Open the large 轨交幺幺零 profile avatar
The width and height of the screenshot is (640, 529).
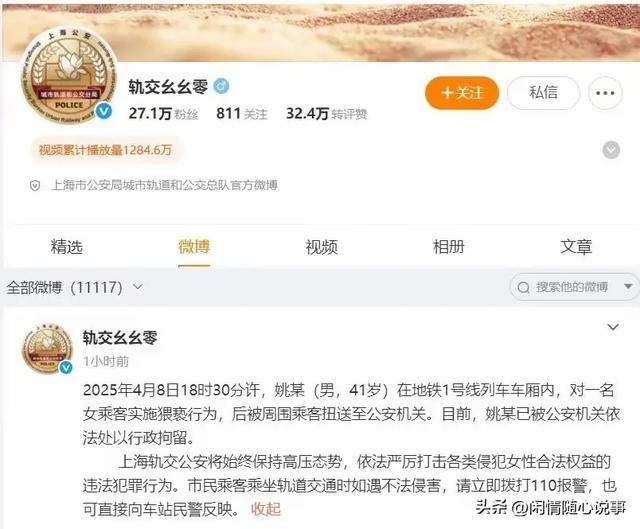pyautogui.click(x=68, y=76)
